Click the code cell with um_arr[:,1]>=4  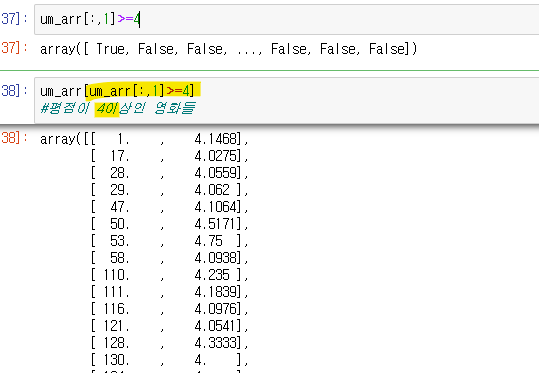click(x=286, y=19)
